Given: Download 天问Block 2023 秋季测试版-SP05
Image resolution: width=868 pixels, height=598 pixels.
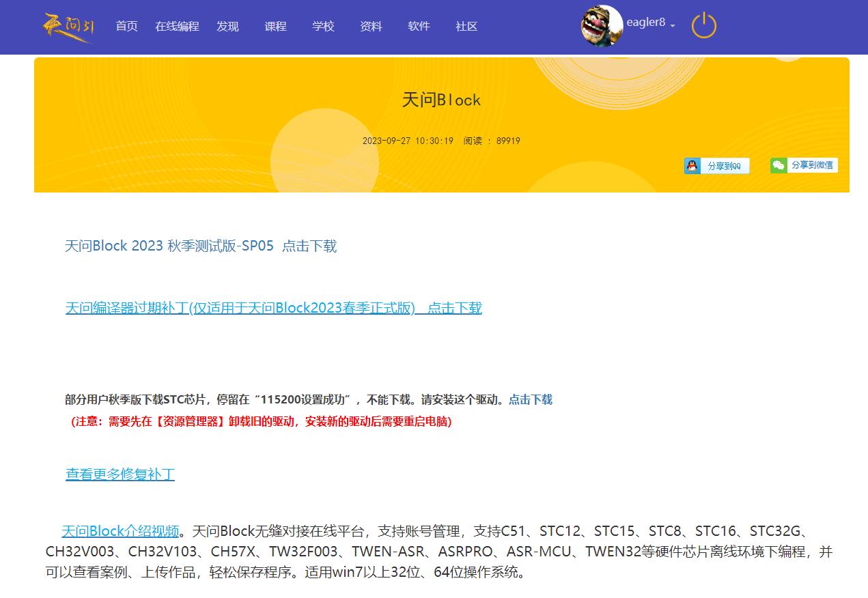Looking at the screenshot, I should point(201,246).
